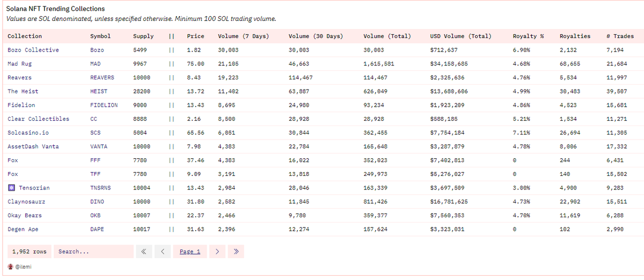Go to the previous page of results
Screen dimensions: 644x280
pyautogui.click(x=163, y=252)
